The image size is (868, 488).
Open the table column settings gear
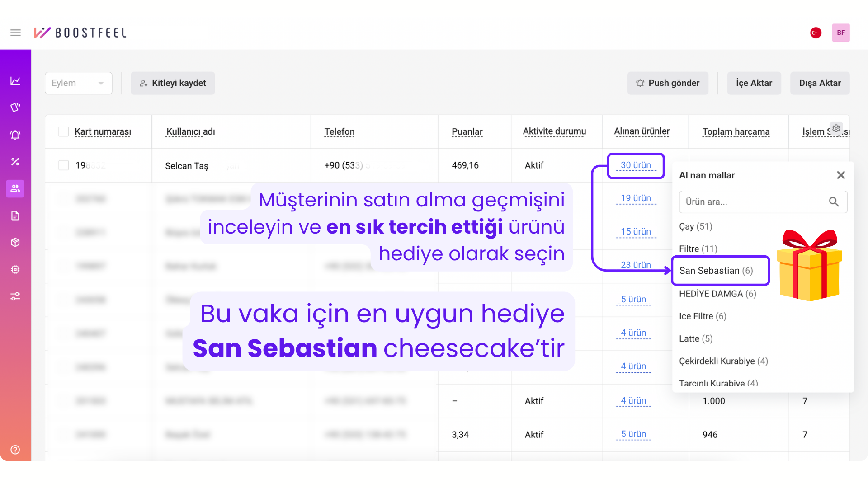tap(835, 128)
